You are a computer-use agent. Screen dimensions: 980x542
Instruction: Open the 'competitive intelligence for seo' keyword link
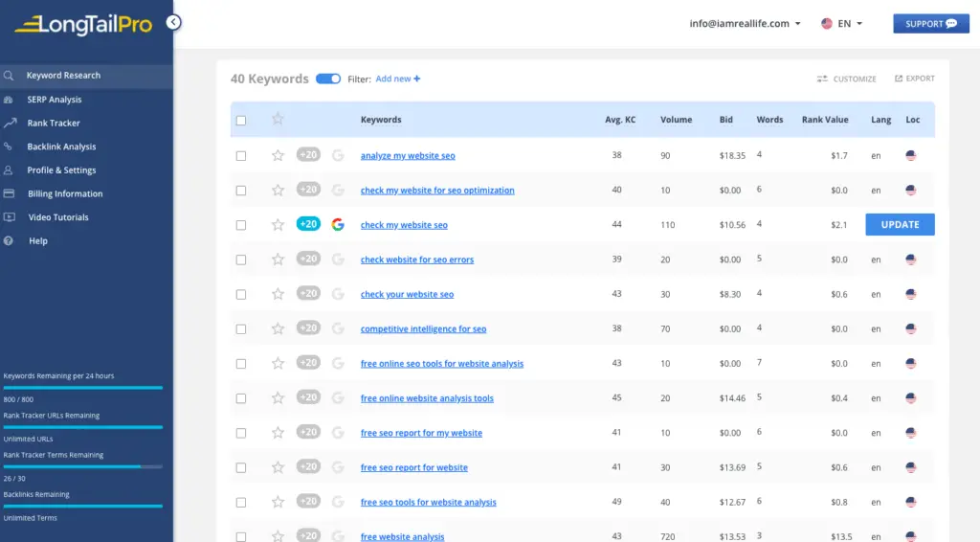[x=423, y=328]
